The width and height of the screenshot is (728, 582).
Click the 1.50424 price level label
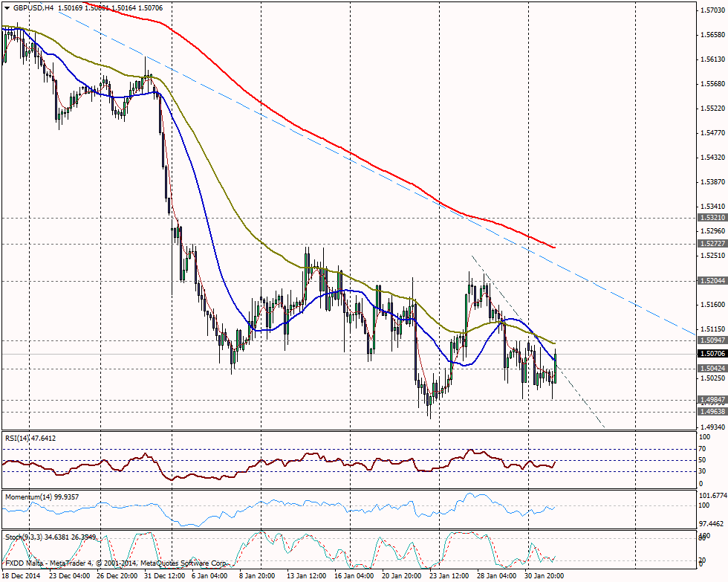tap(712, 368)
